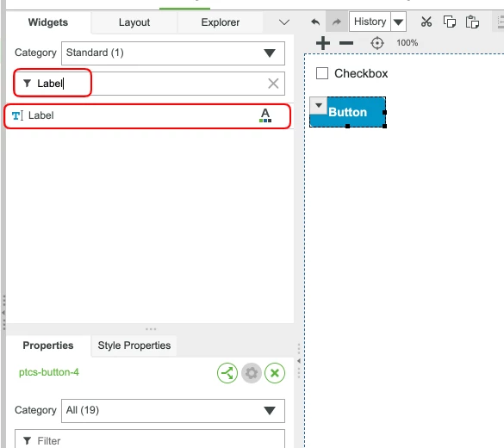Screen dimensions: 504x448
Task: Open the Properties tab
Action: 48,345
